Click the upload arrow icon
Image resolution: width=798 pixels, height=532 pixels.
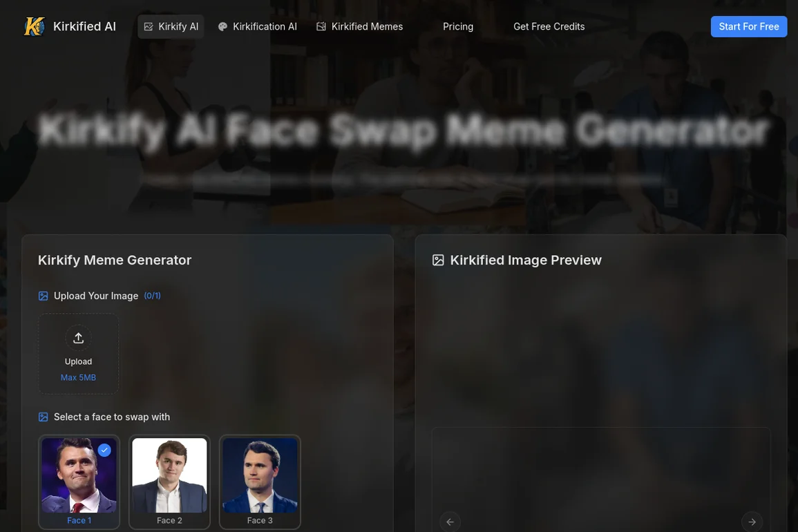pos(78,338)
